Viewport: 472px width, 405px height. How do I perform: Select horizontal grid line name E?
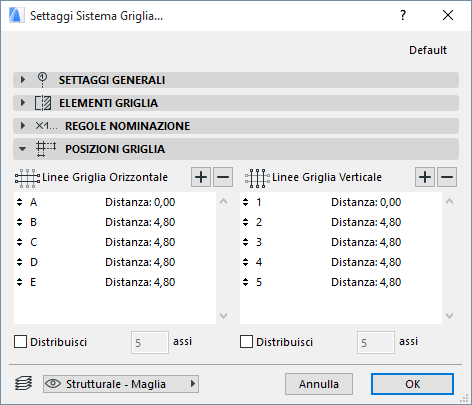[x=33, y=282]
